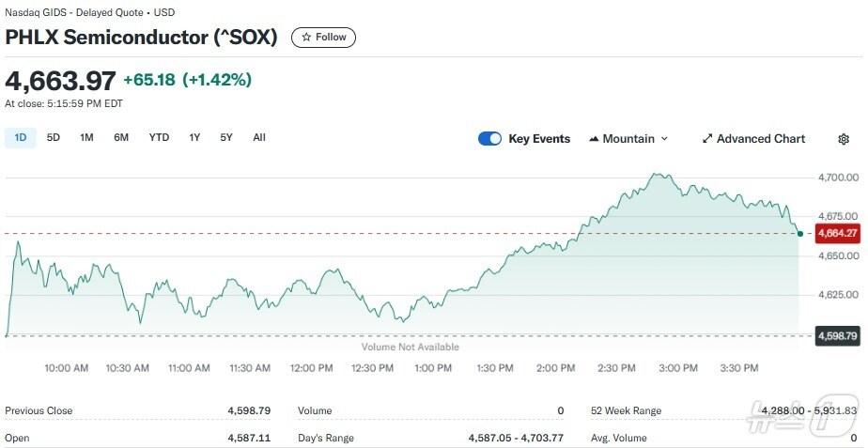
Task: Click the 4,598.79 previous close marker
Action: tap(837, 335)
